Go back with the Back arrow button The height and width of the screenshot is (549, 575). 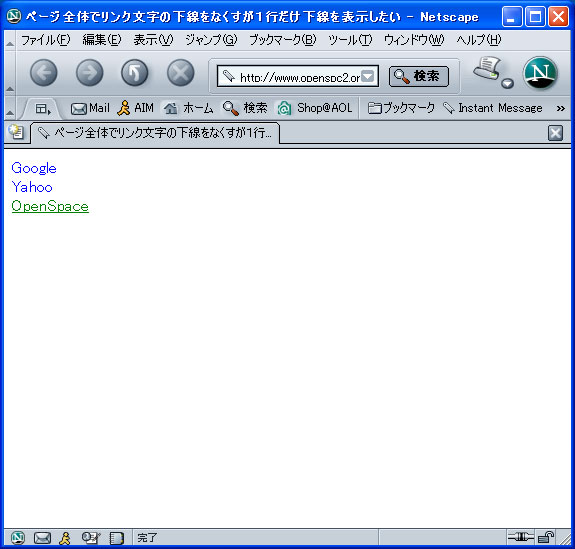[44, 73]
